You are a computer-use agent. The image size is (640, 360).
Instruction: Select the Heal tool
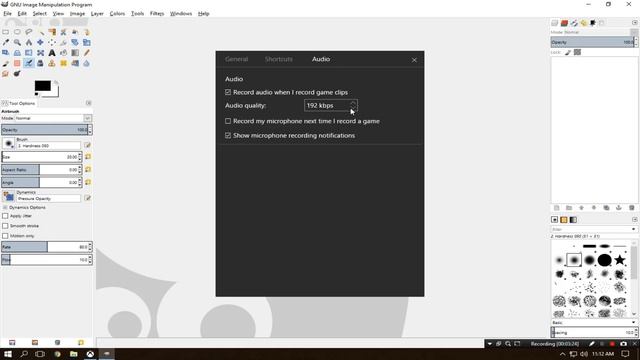[63, 64]
